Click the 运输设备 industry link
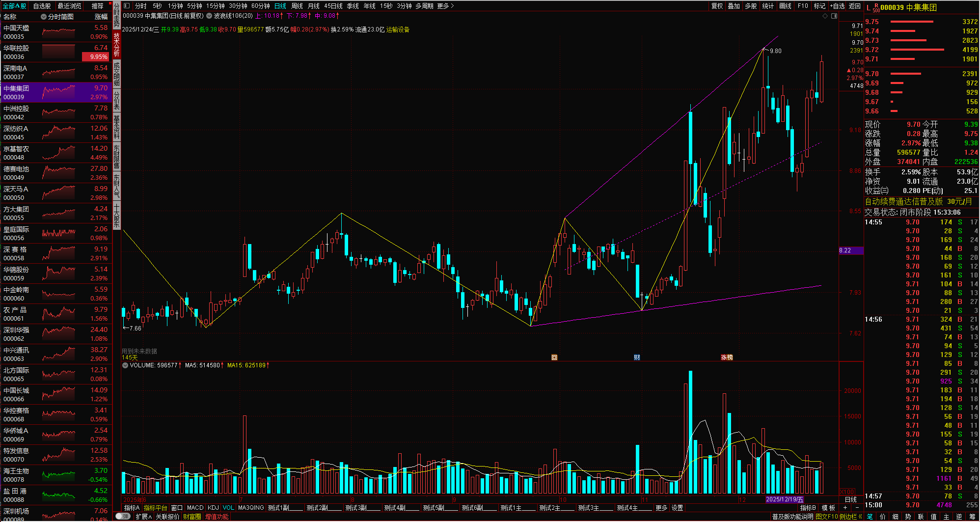The height and width of the screenshot is (522, 980). click(x=398, y=29)
